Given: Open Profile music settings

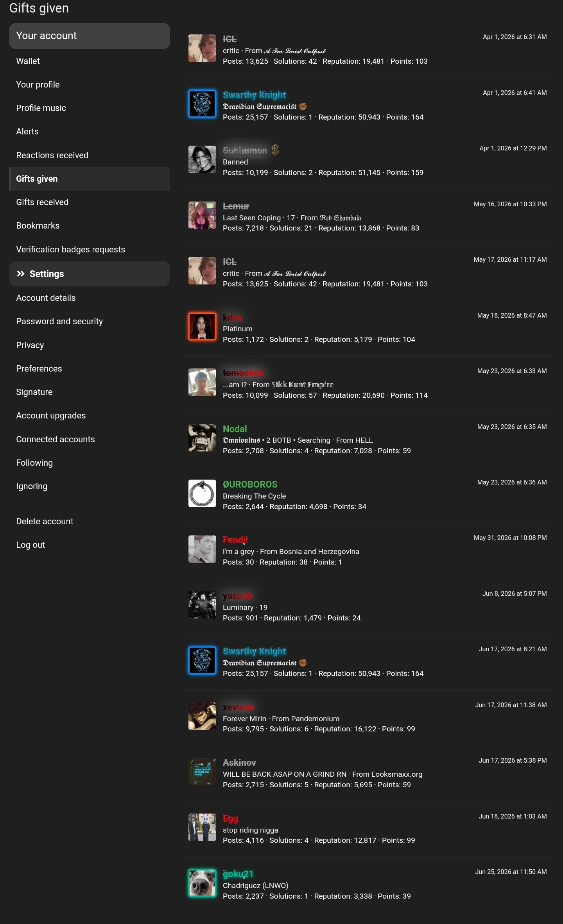Looking at the screenshot, I should (x=90, y=108).
